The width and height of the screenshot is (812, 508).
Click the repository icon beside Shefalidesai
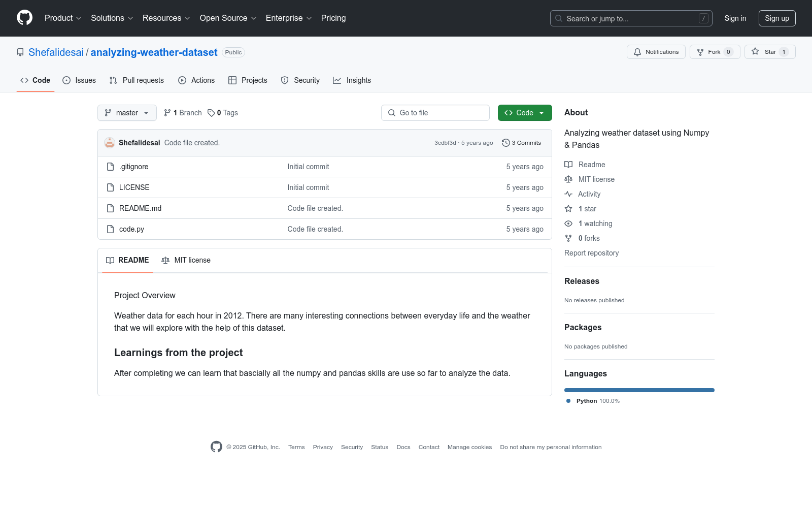point(20,52)
